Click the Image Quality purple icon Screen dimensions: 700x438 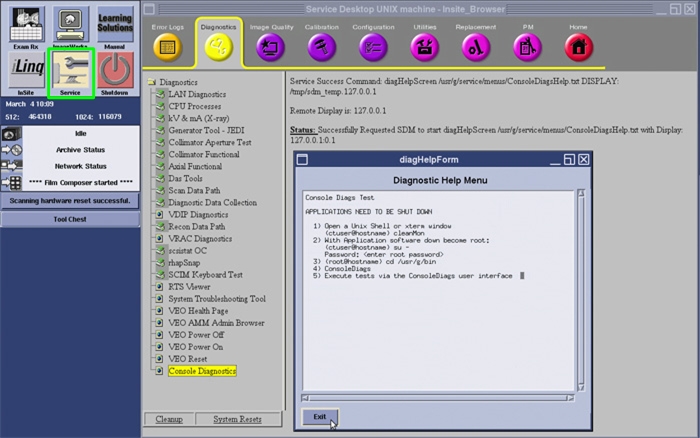click(x=271, y=45)
